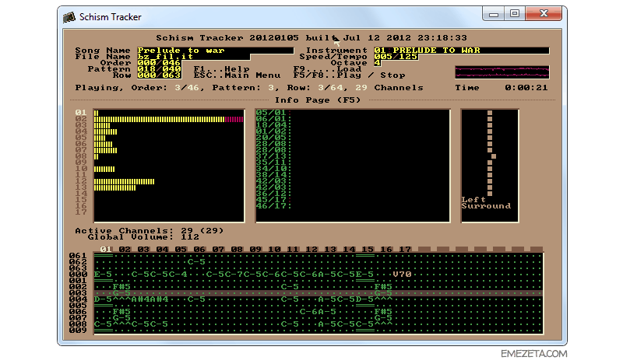Screen dimensions: 623x364
Task: Click the "Playing, Order: 3/46" status text
Action: (137, 88)
